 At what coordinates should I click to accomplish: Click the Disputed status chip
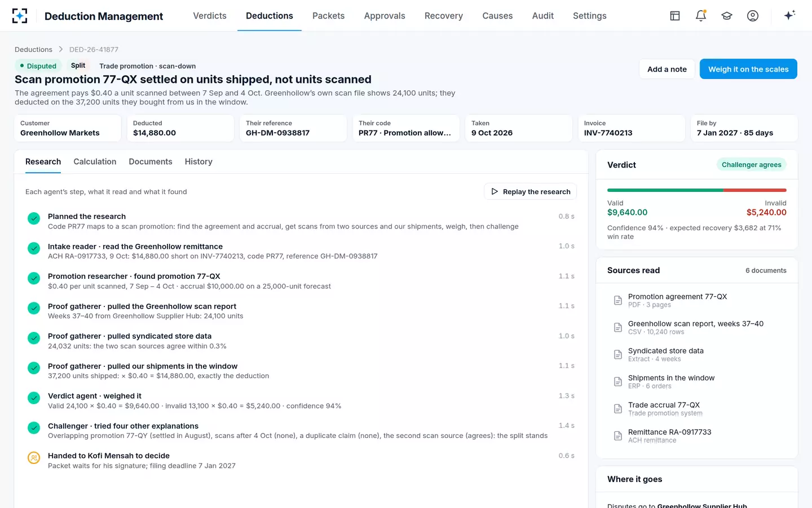tap(38, 65)
